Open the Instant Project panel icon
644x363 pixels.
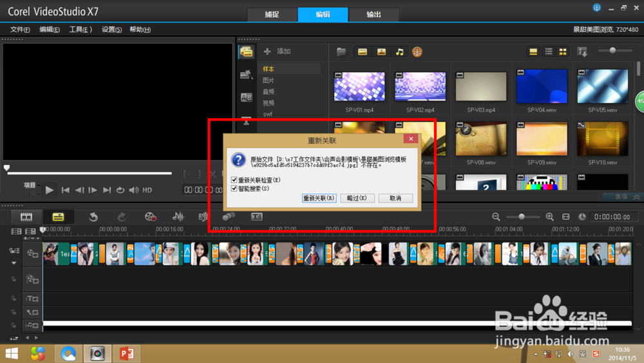click(x=246, y=74)
